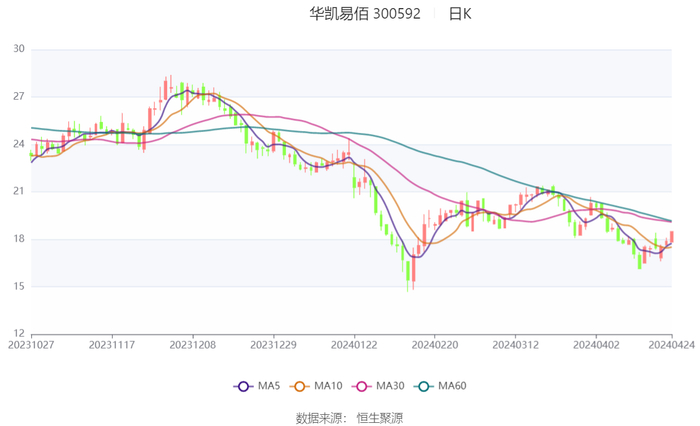Screen dimensions: 700x426
Task: Click the 20231027 date on x-axis
Action: click(x=32, y=343)
